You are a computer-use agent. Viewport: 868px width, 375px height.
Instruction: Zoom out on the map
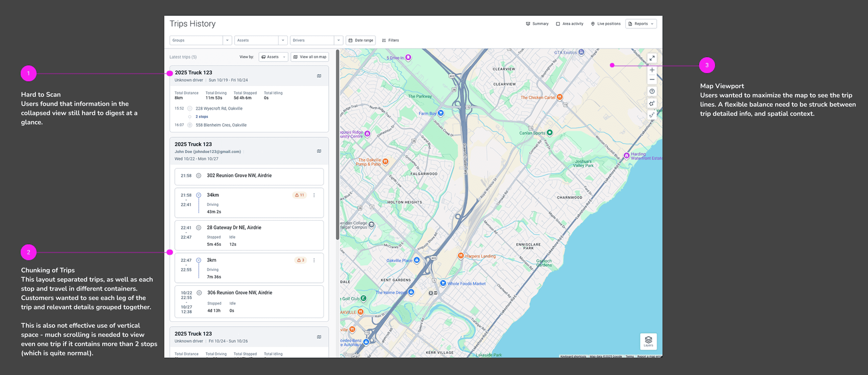point(652,80)
